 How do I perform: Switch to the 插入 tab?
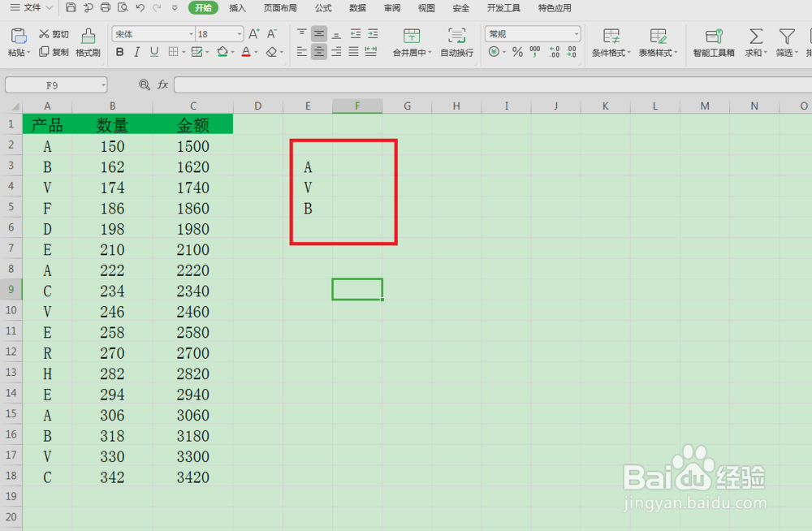237,8
